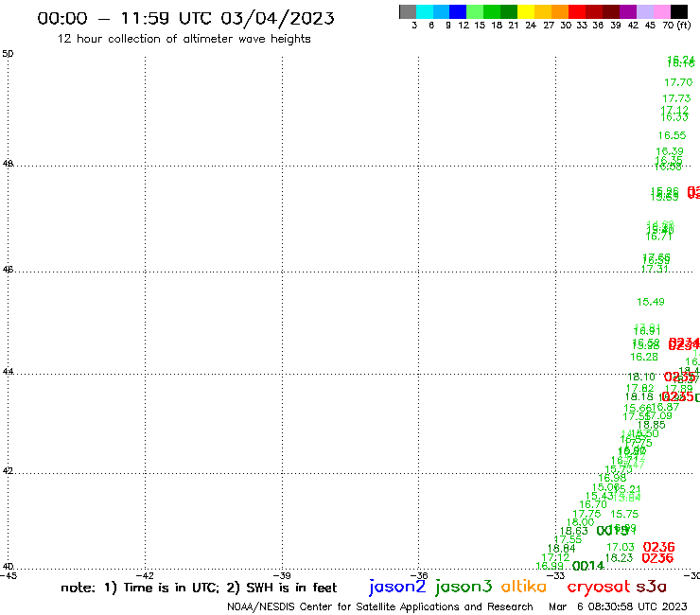Click the wave height value '17.73'

click(676, 98)
